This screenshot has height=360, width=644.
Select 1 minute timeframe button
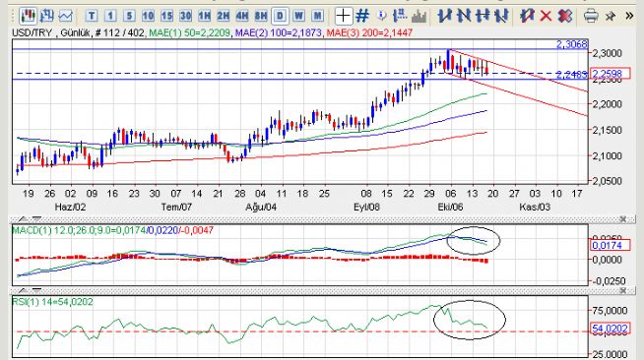coord(110,16)
